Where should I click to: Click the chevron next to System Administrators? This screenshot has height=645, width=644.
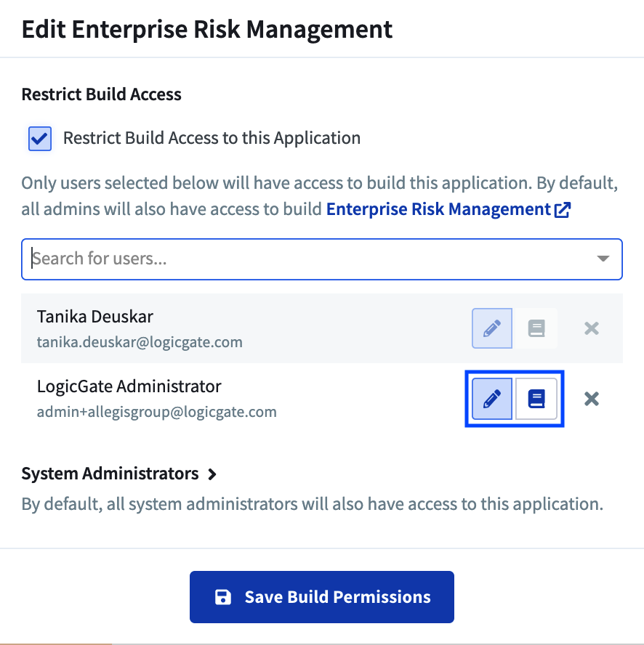[212, 474]
